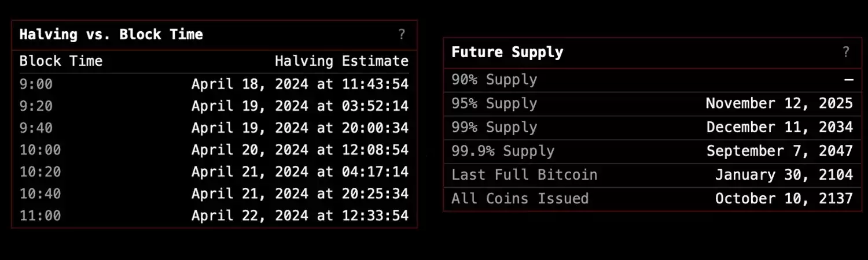The height and width of the screenshot is (260, 868).
Task: Open help icon on Halving vs. Block Time
Action: point(402,35)
